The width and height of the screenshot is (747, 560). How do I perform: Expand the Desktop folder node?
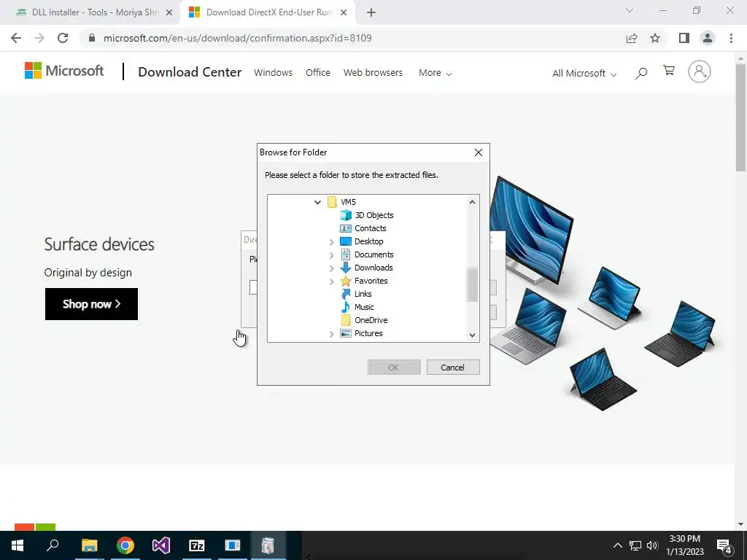click(x=332, y=242)
